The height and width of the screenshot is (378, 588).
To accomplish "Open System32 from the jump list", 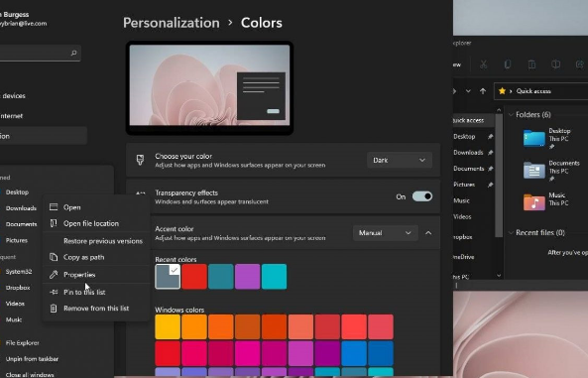I will coord(19,272).
